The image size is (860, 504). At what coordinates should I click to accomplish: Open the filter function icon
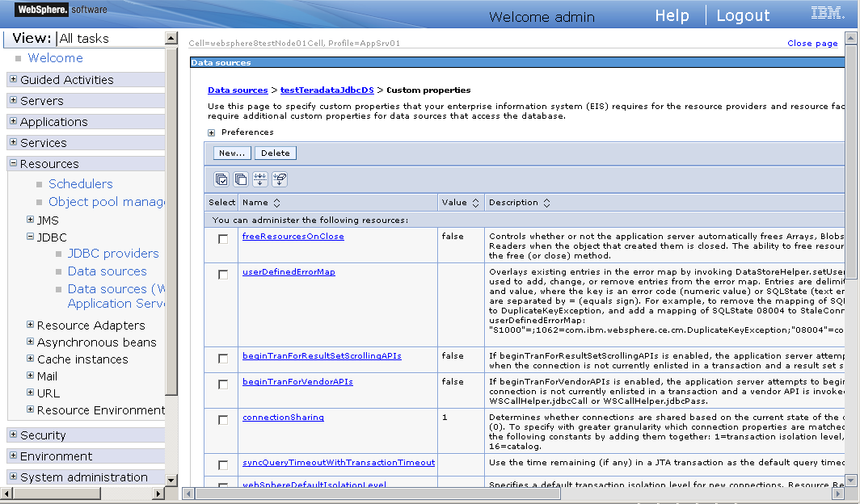click(259, 179)
